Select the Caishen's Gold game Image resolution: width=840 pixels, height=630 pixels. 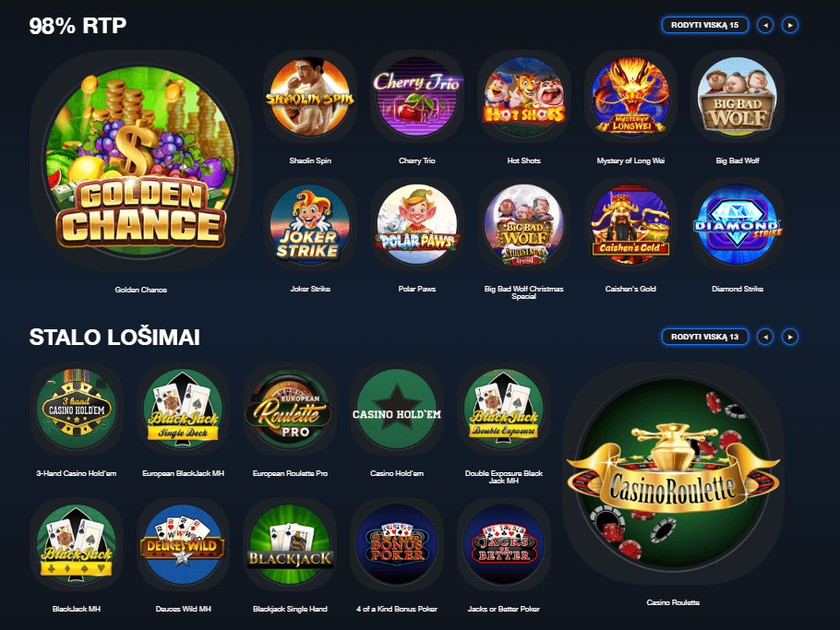(x=630, y=224)
